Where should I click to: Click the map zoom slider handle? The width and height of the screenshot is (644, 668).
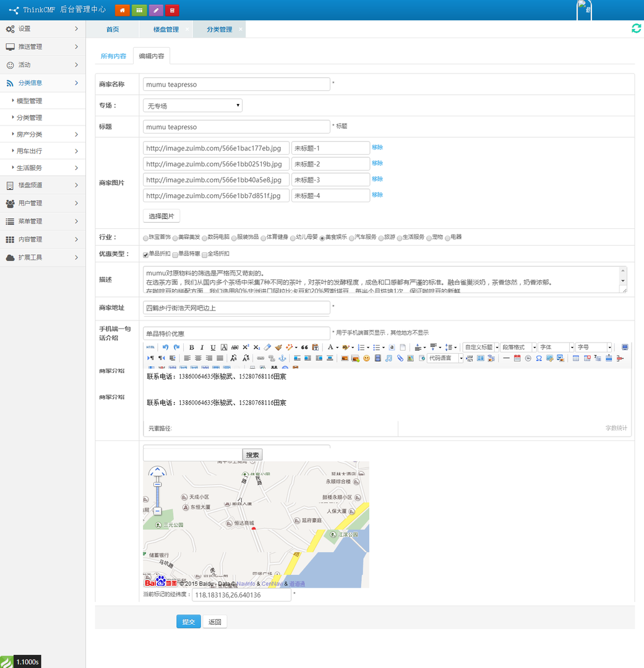click(157, 484)
